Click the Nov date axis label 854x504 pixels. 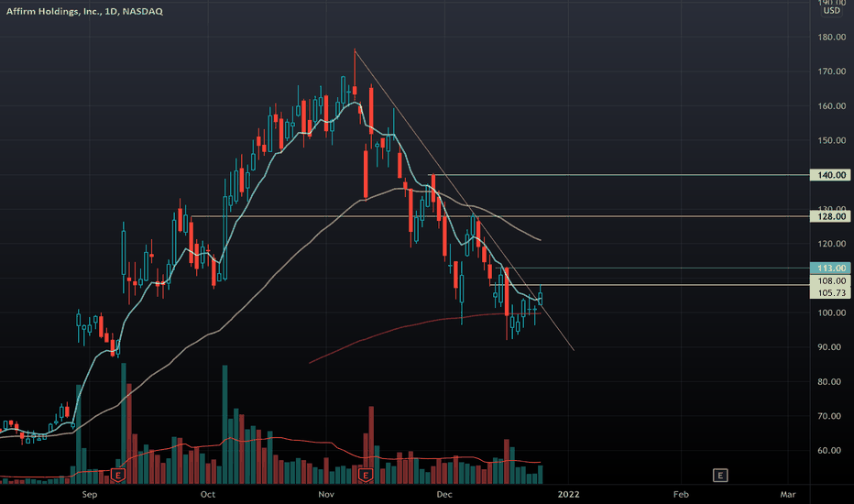[x=325, y=494]
